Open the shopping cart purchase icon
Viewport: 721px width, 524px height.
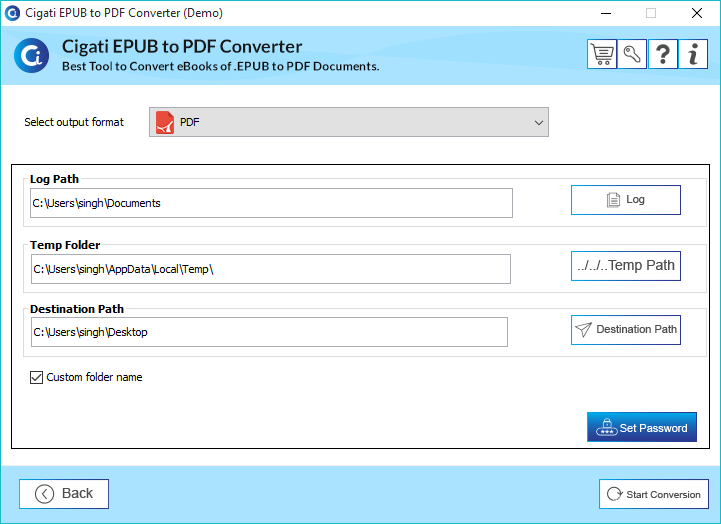602,54
